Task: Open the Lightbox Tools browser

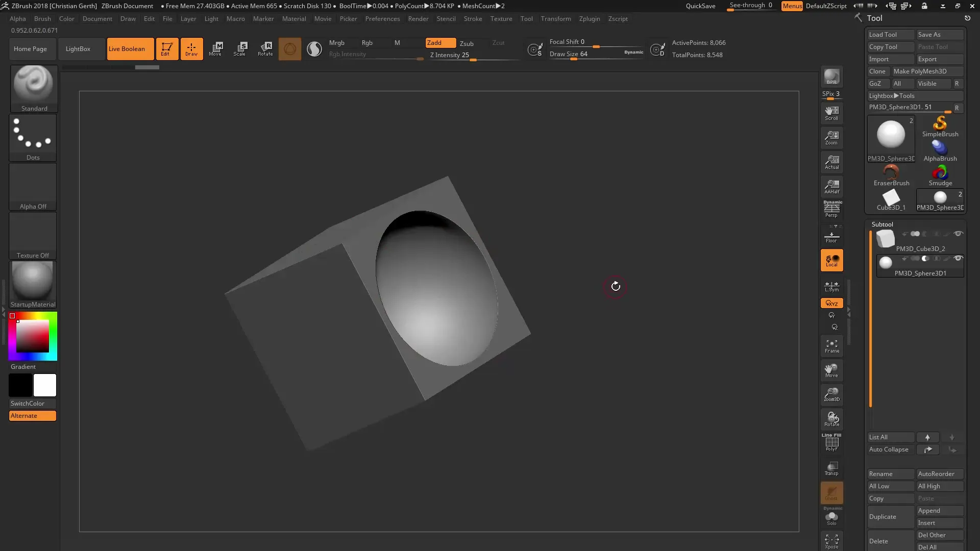Action: pyautogui.click(x=892, y=96)
